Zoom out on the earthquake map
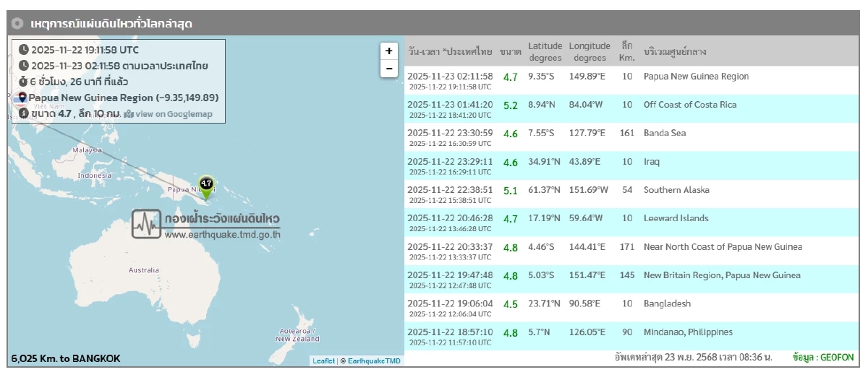This screenshot has width=868, height=380. coord(389,69)
